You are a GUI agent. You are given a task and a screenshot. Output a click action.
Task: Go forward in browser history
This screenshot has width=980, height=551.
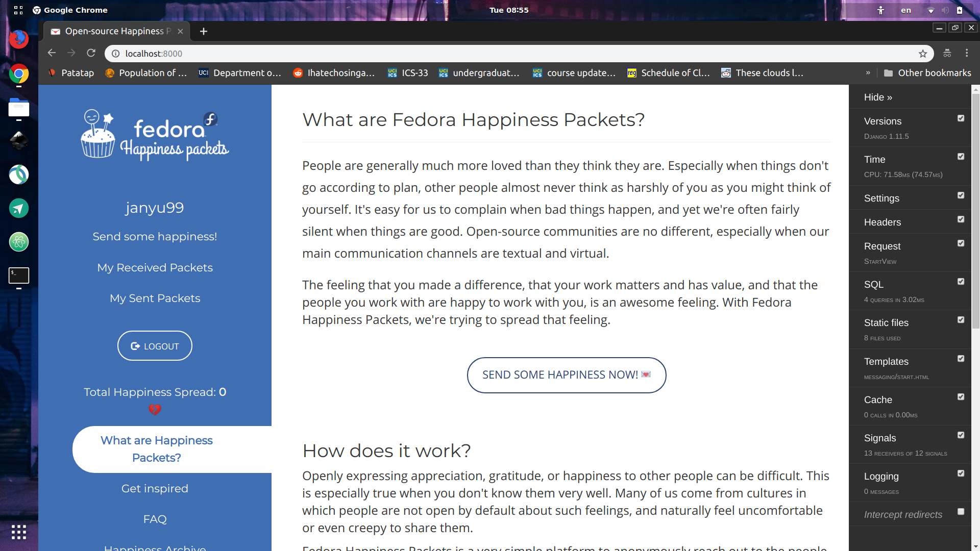71,53
